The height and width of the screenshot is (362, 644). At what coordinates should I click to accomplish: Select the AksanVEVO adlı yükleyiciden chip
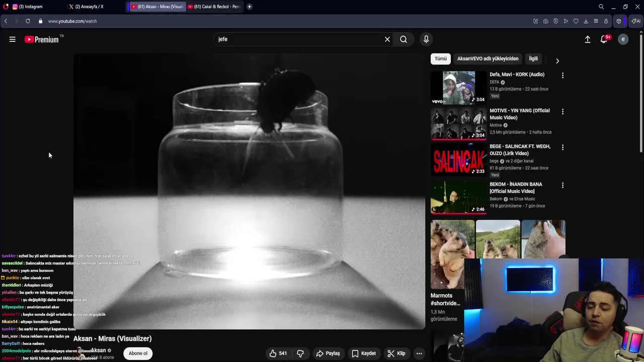point(488,59)
